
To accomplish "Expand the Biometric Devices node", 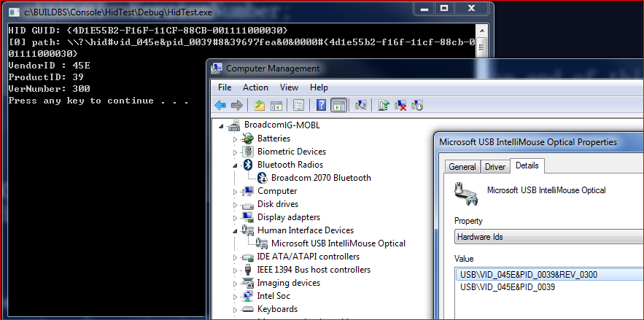I will pyautogui.click(x=236, y=152).
